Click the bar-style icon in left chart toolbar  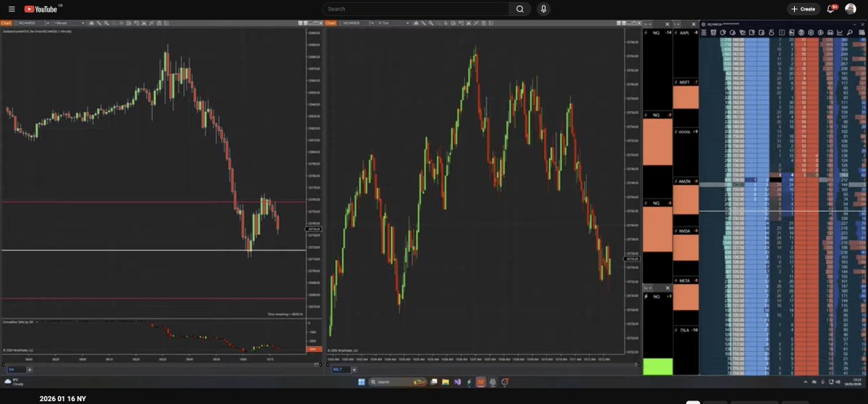point(91,23)
